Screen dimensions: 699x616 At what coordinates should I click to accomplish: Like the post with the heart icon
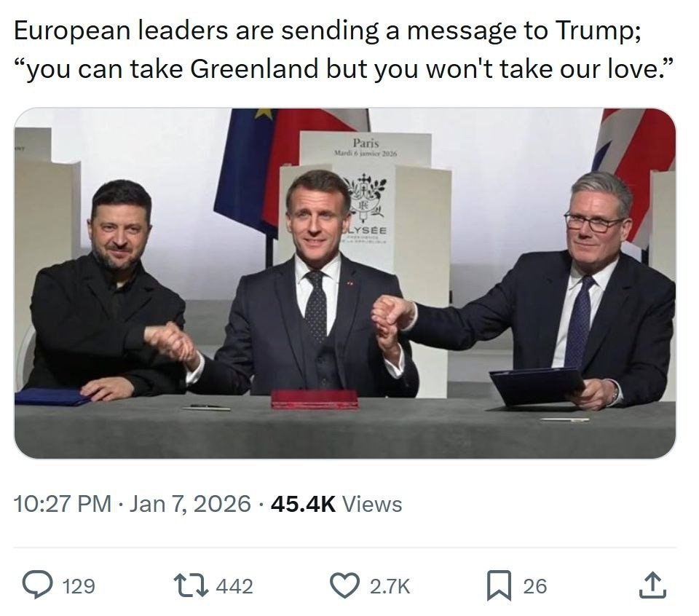coord(345,585)
